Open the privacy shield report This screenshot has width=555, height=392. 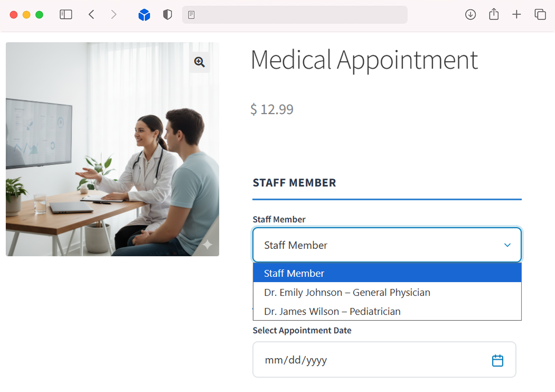(x=167, y=15)
